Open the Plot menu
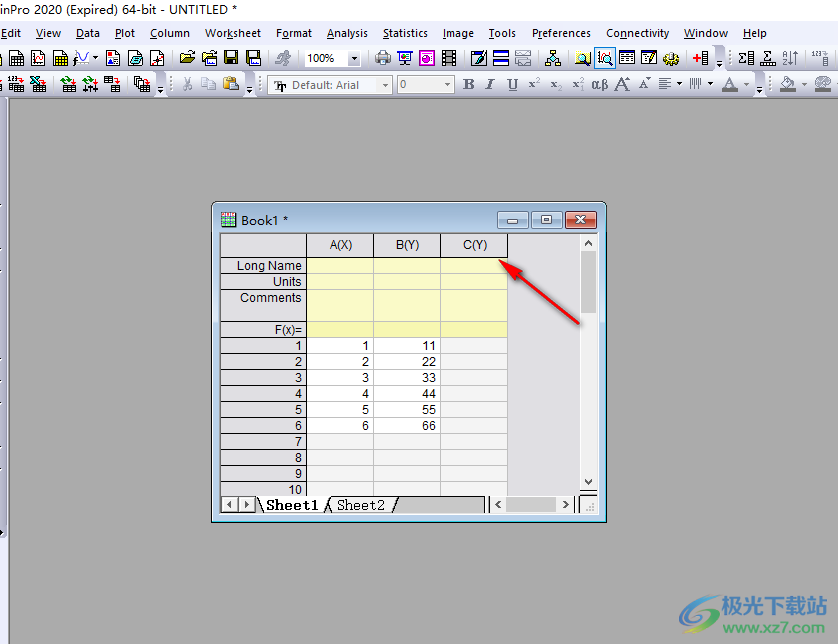Image resolution: width=838 pixels, height=644 pixels. click(125, 33)
